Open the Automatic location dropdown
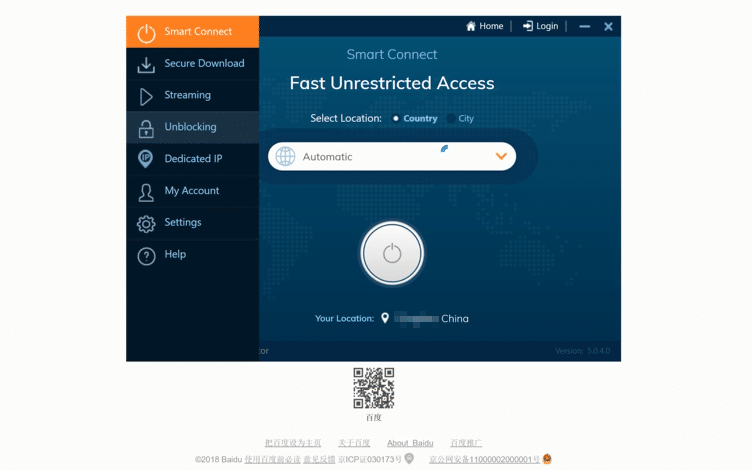Image resolution: width=752 pixels, height=470 pixels. pyautogui.click(x=392, y=156)
